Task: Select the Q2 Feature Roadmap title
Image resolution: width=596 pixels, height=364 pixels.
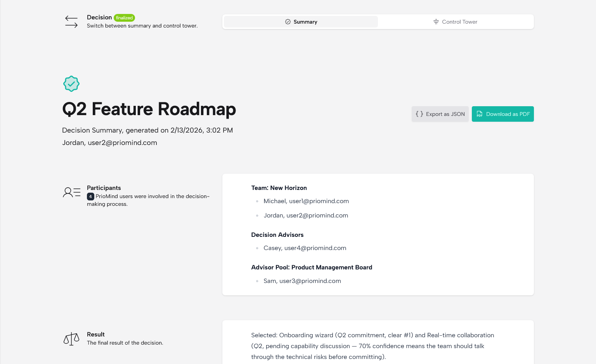Action: 149,109
